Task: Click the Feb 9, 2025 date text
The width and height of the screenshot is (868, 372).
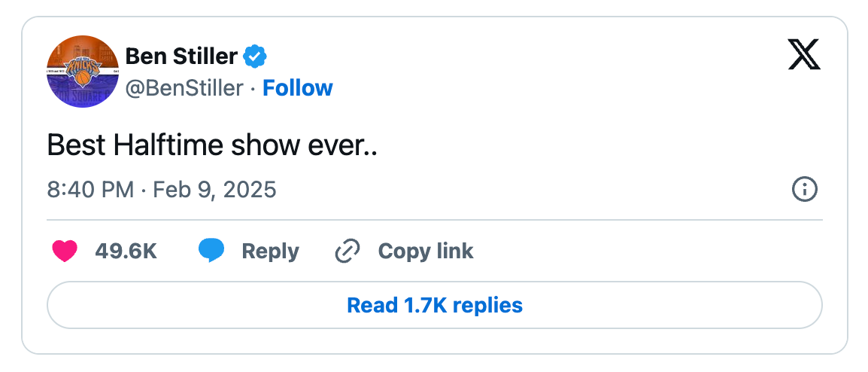Action: pos(214,189)
